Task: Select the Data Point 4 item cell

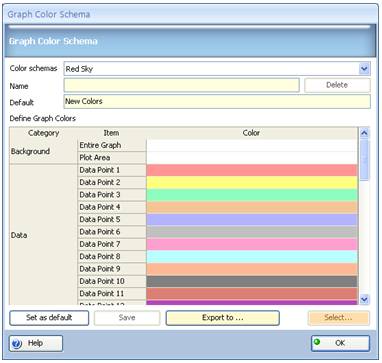Action: [x=112, y=207]
